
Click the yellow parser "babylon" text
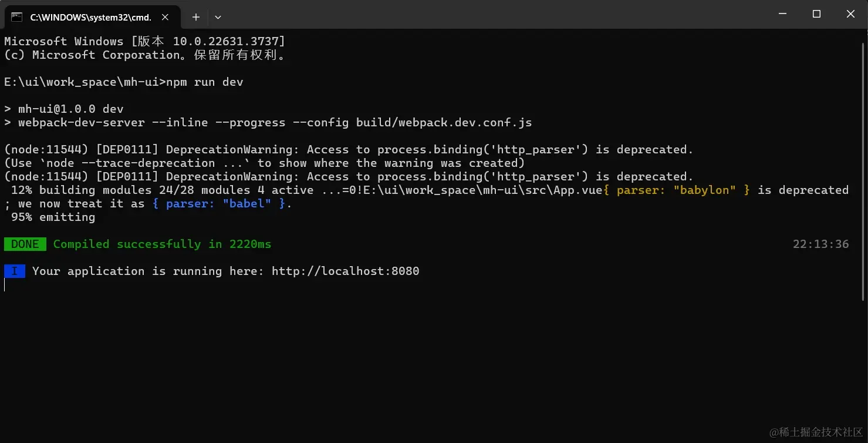676,190
